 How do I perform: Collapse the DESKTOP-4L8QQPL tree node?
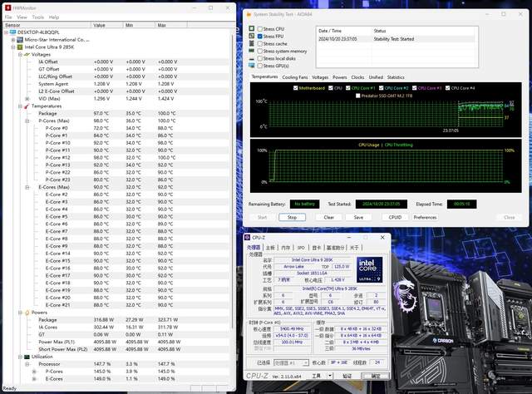(x=6, y=32)
